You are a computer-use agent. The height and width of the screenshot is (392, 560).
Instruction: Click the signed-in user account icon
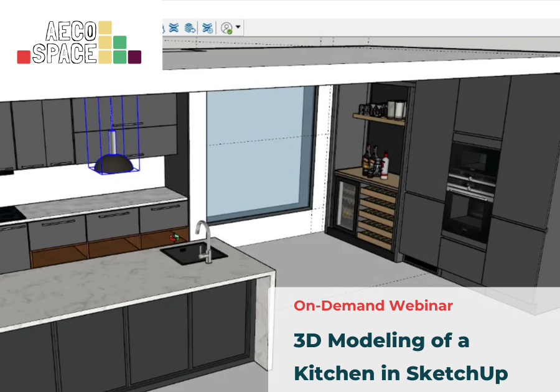(226, 28)
